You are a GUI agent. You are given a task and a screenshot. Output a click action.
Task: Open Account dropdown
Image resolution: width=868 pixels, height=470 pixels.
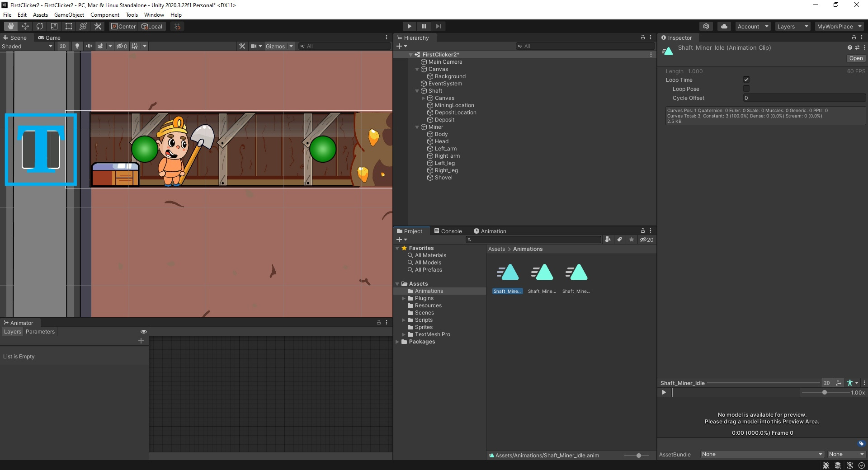(x=753, y=26)
